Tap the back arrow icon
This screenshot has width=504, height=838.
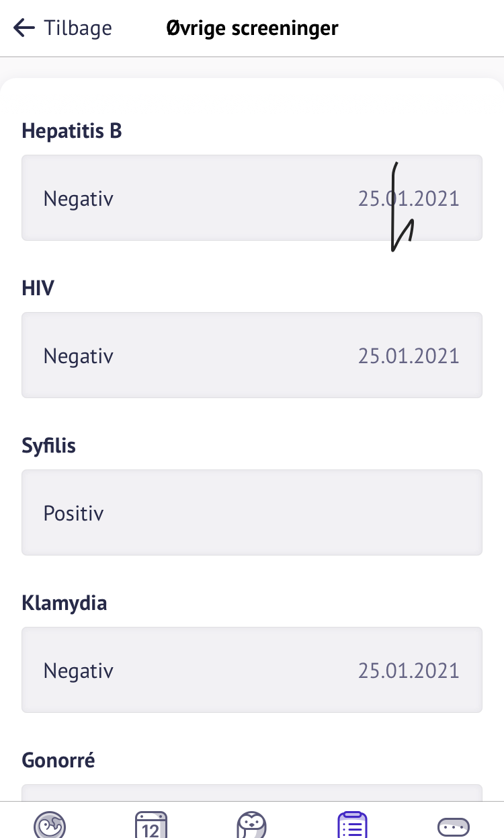click(24, 28)
